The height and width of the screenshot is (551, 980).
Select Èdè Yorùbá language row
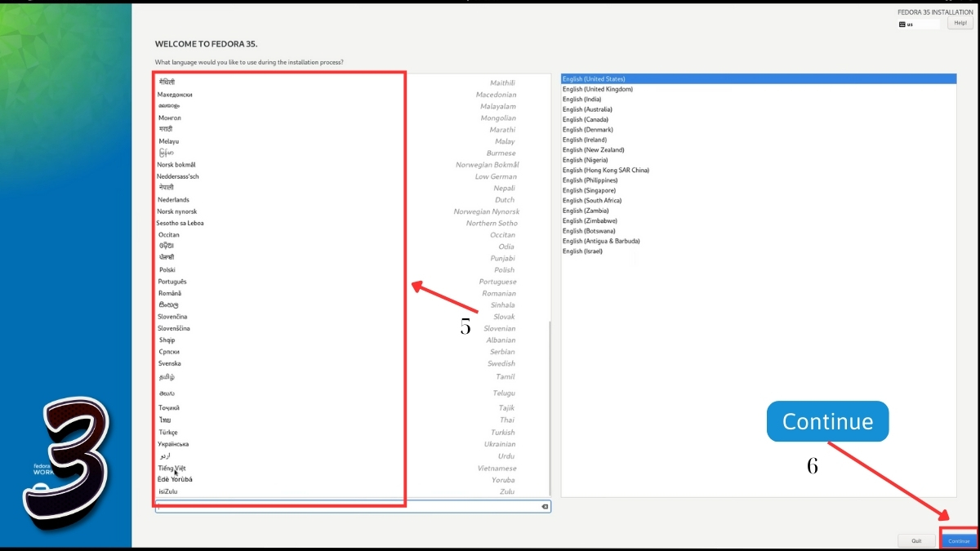click(x=351, y=480)
